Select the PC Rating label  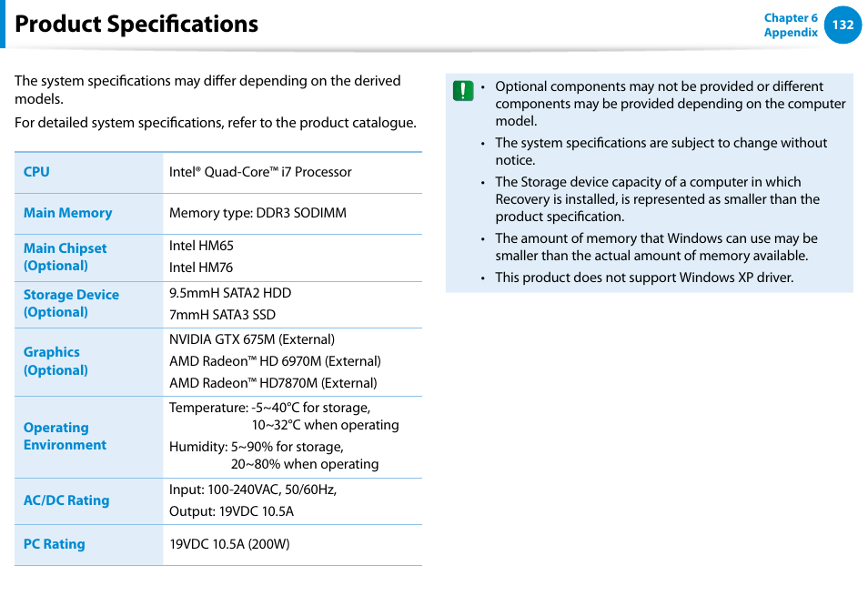(55, 544)
